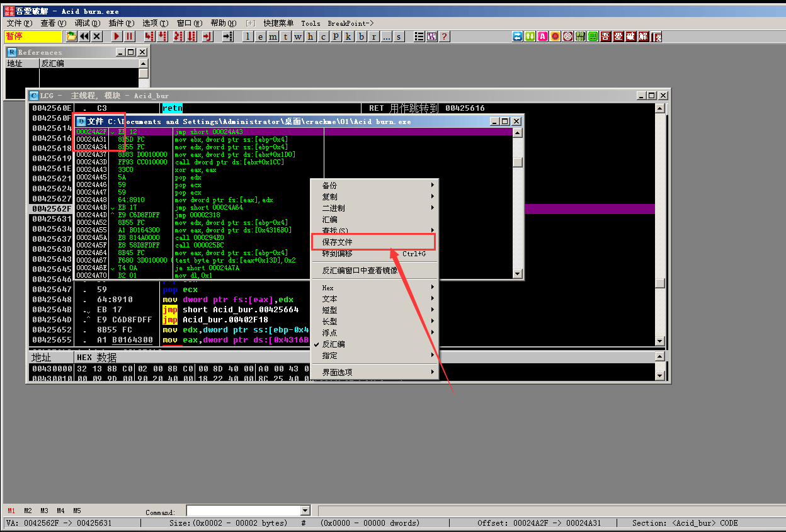Switch to the M2 tab at bottom
Viewport: 786px width, 532px height.
pyautogui.click(x=28, y=511)
